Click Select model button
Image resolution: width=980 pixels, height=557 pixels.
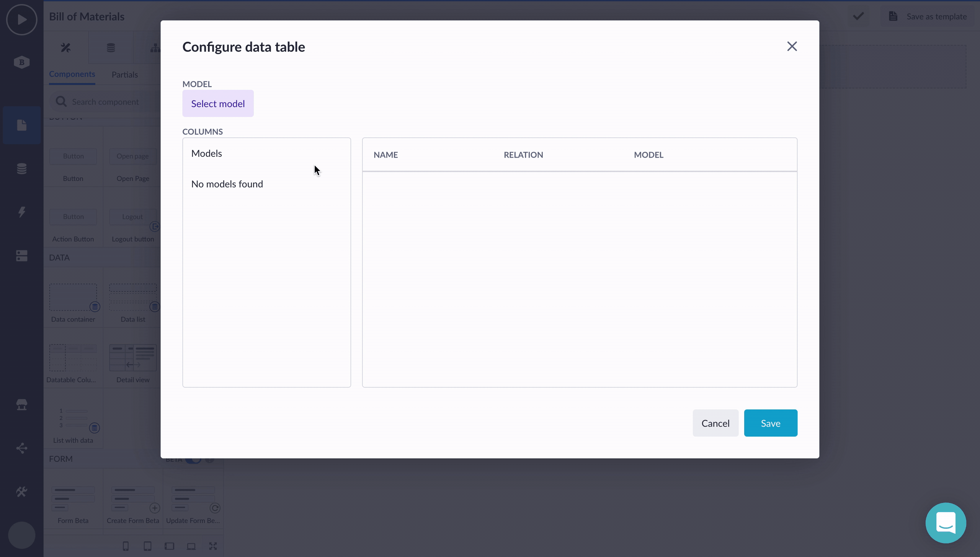[x=218, y=103]
